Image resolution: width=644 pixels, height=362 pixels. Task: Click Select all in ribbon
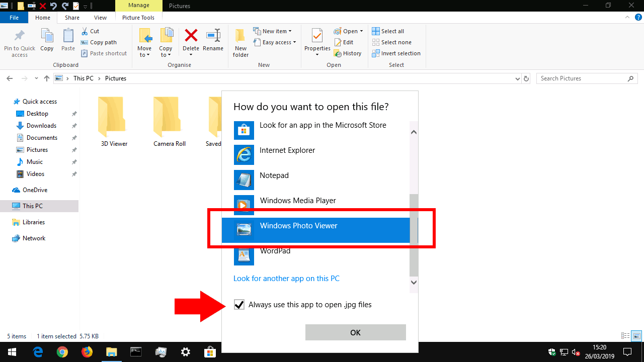click(388, 31)
